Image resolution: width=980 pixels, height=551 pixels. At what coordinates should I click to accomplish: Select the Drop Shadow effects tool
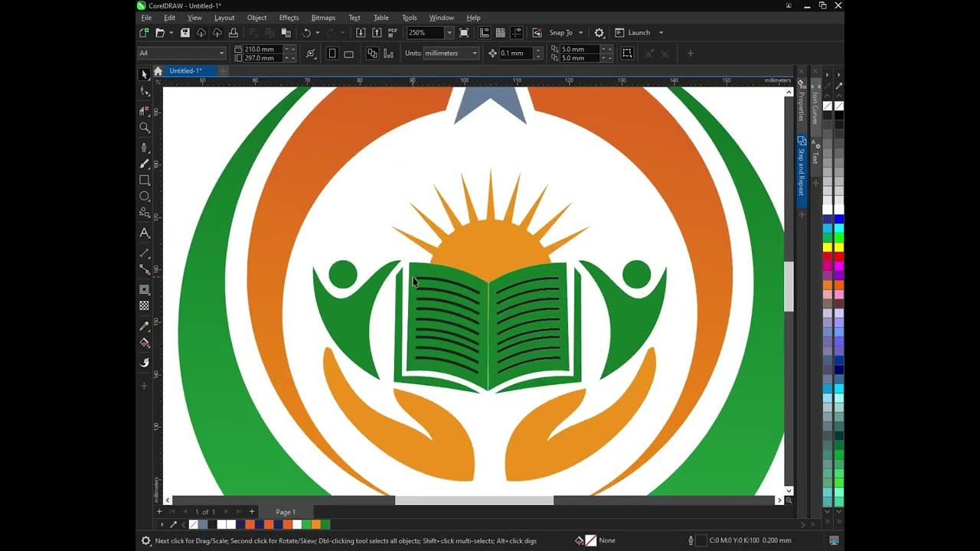pyautogui.click(x=144, y=289)
